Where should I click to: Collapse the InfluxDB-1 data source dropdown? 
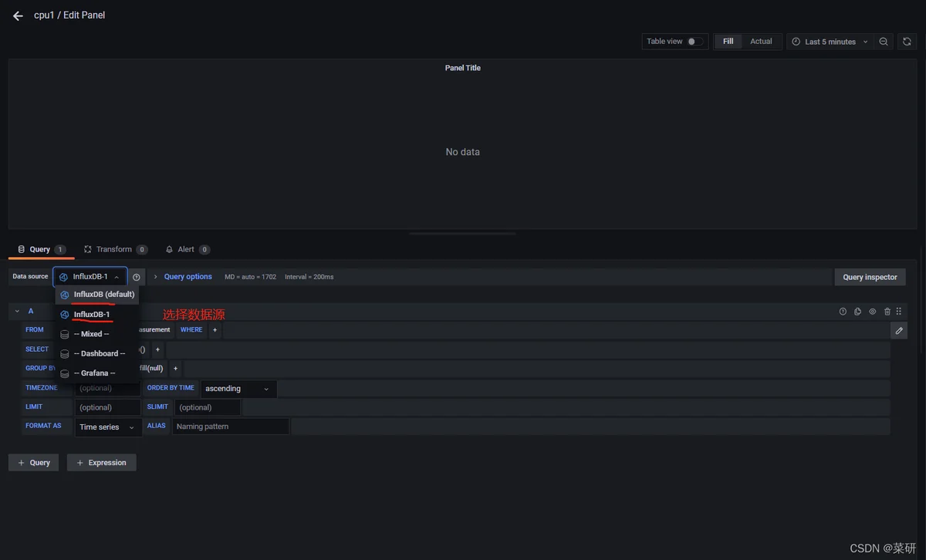coord(90,277)
